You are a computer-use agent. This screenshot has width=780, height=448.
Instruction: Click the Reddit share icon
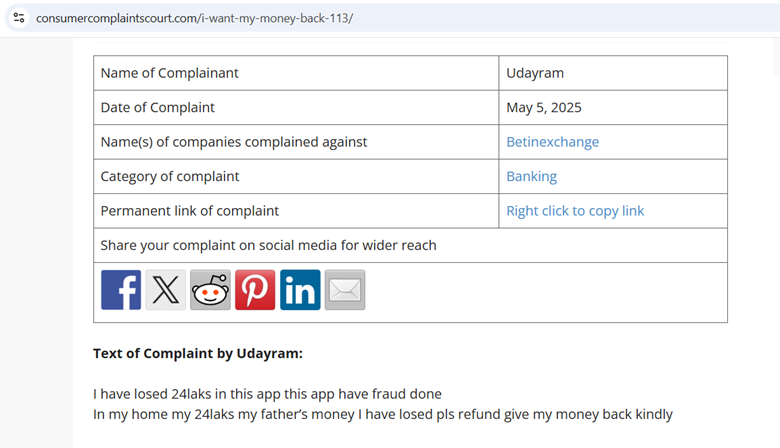tap(210, 290)
